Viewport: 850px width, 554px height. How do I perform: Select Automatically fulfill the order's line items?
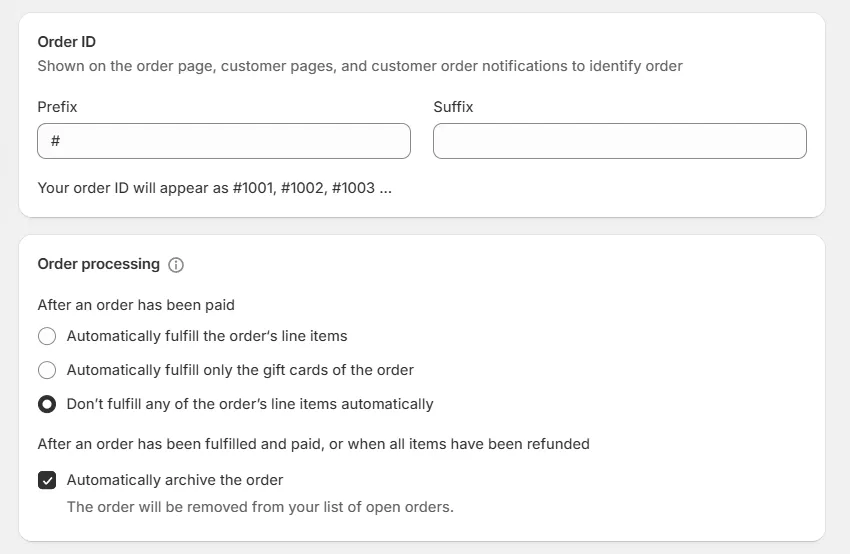[47, 336]
